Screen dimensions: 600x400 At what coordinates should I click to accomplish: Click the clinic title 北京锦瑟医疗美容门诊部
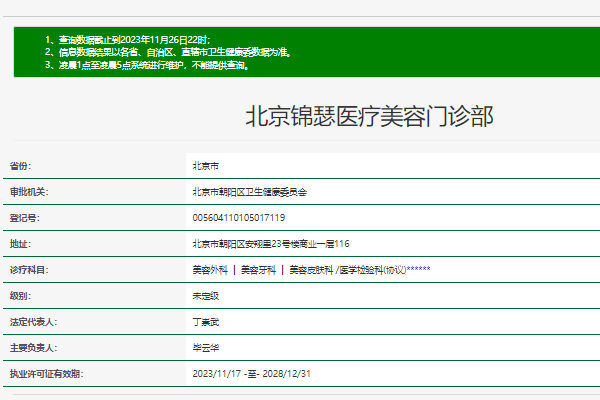click(x=369, y=115)
